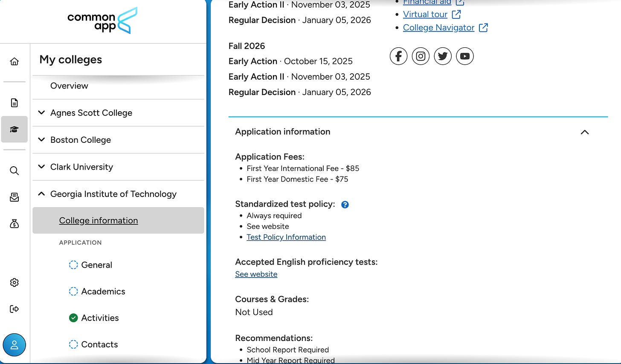Select the My Colleges graduation cap icon
The height and width of the screenshot is (364, 621).
(x=15, y=129)
